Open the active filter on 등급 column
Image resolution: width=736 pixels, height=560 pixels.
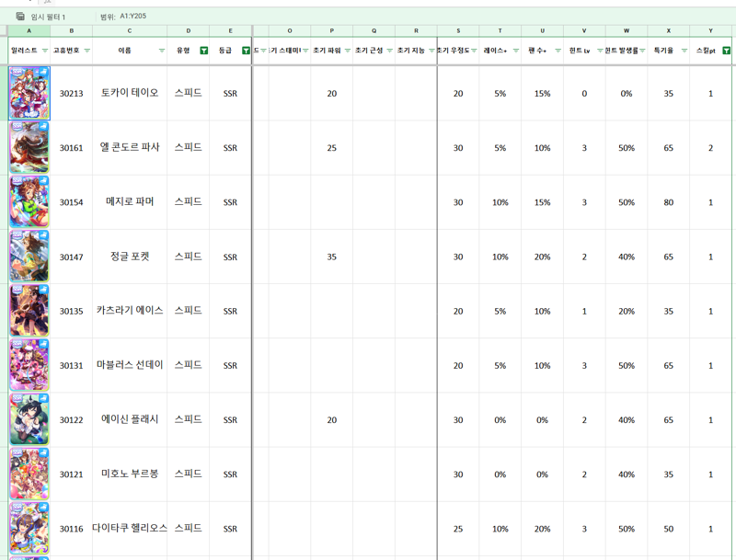pyautogui.click(x=246, y=51)
